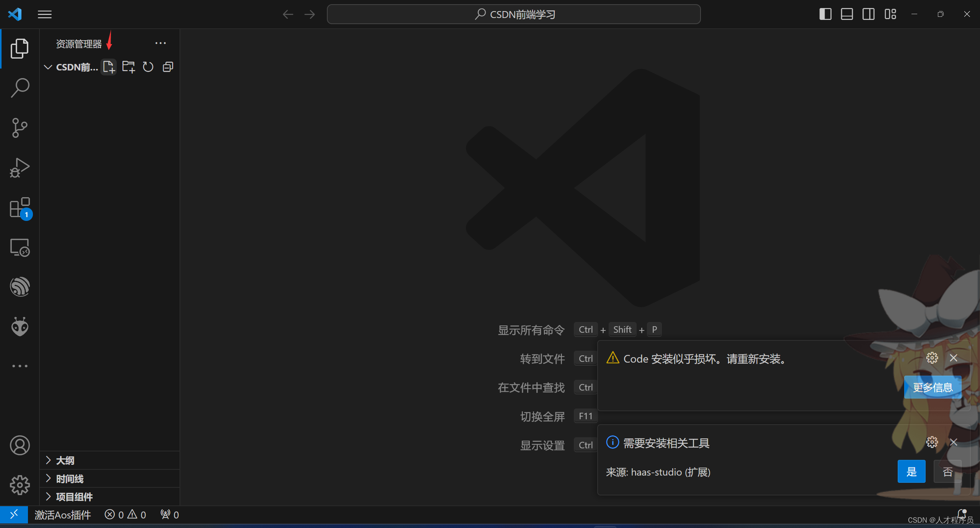The image size is (980, 528).
Task: Collapse all folders in the explorer
Action: point(167,67)
